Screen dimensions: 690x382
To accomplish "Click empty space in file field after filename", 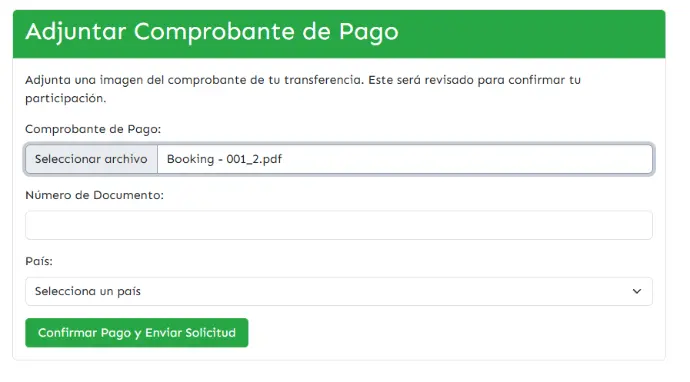I will point(466,159).
